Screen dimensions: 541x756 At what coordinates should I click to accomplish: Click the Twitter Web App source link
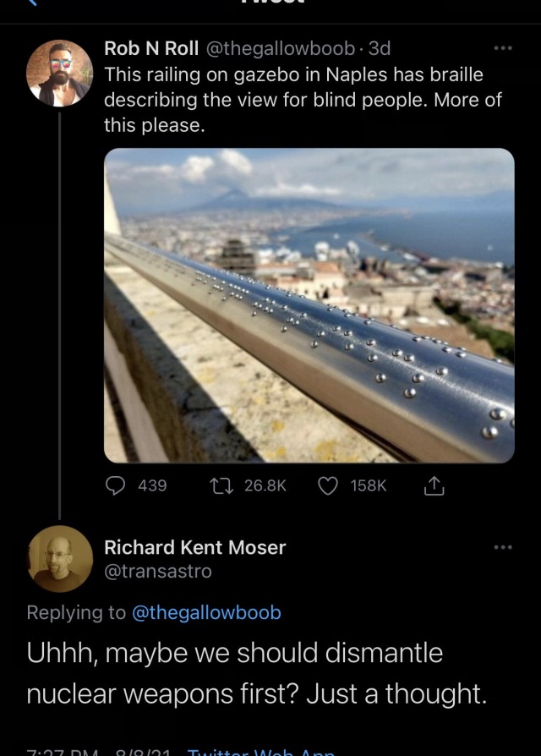click(260, 751)
